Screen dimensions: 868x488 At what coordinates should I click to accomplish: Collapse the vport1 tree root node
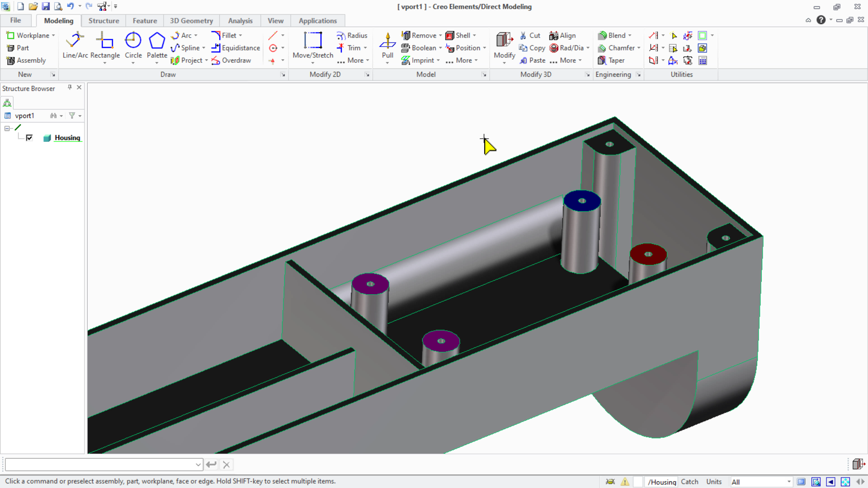(7, 128)
